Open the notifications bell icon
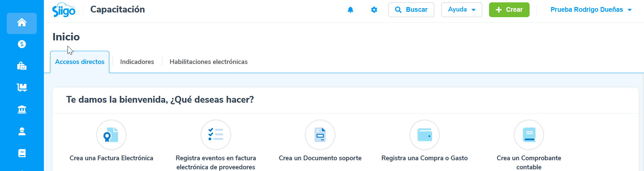 350,10
